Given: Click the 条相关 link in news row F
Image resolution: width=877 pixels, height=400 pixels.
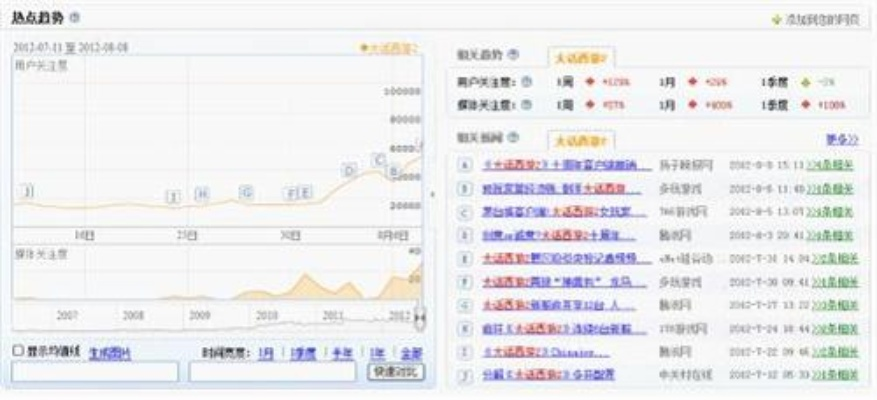Looking at the screenshot, I should [834, 282].
